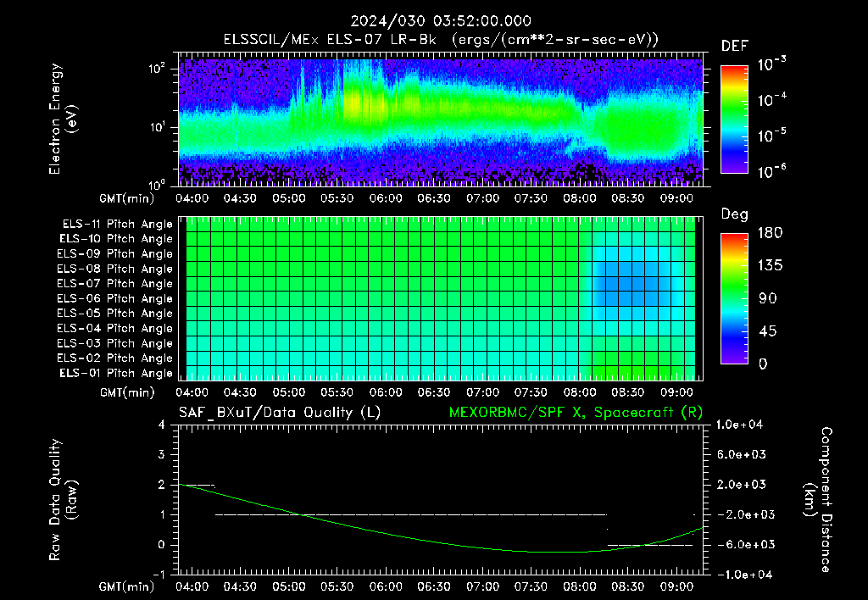Click the timestamp title 2024/030 03:52:00.000

pyautogui.click(x=441, y=21)
